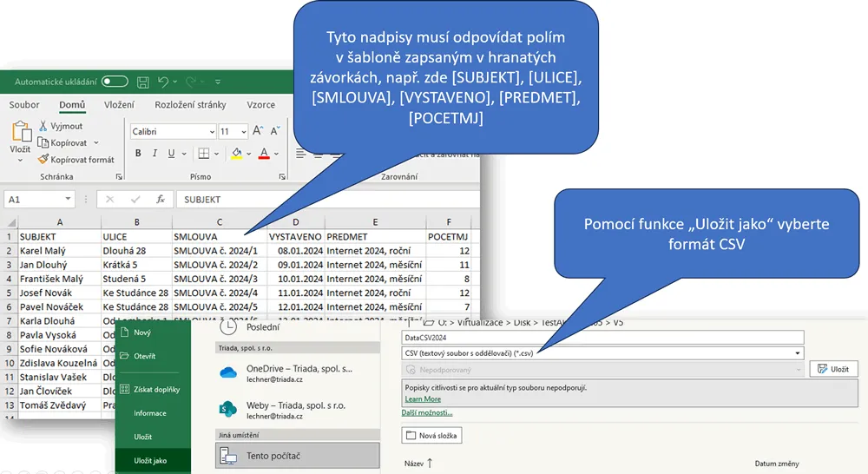Toggle the Automatické ukládání switch
This screenshot has width=868, height=474.
click(115, 82)
